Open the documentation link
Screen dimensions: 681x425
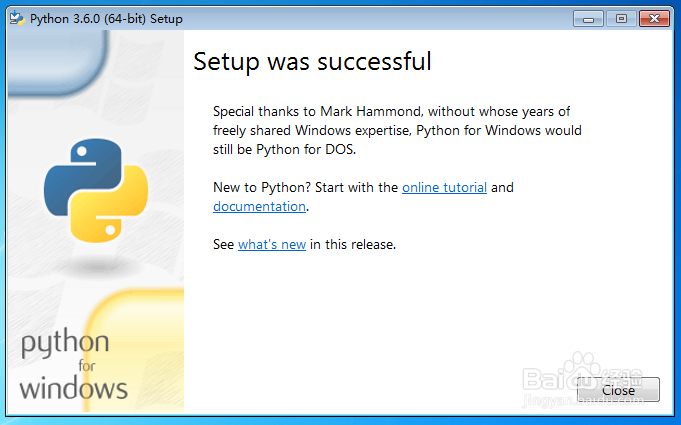pyautogui.click(x=259, y=206)
